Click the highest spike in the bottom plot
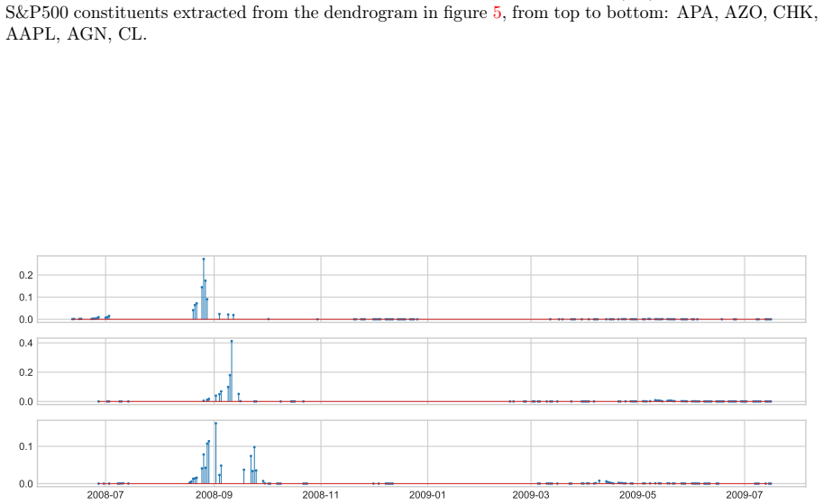 coord(215,454)
